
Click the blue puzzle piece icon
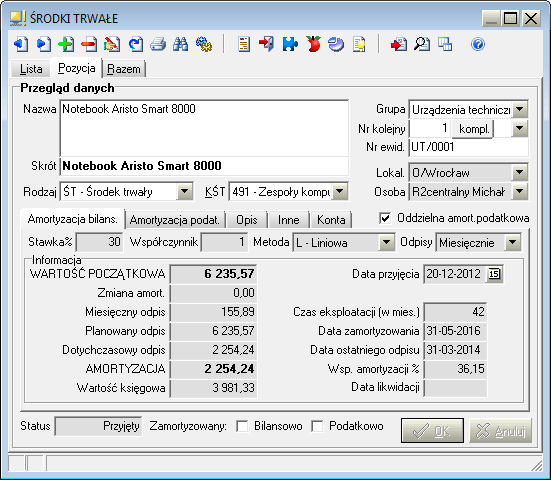[290, 45]
